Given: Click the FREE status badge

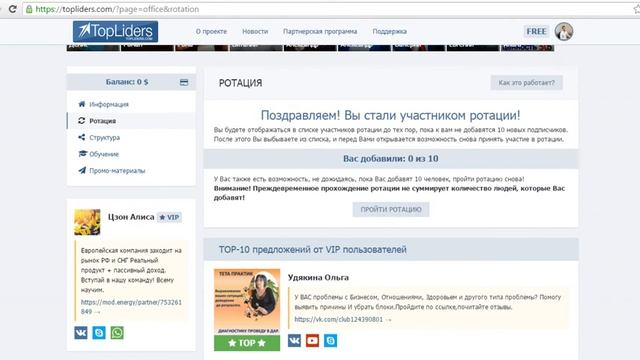Looking at the screenshot, I should point(536,31).
